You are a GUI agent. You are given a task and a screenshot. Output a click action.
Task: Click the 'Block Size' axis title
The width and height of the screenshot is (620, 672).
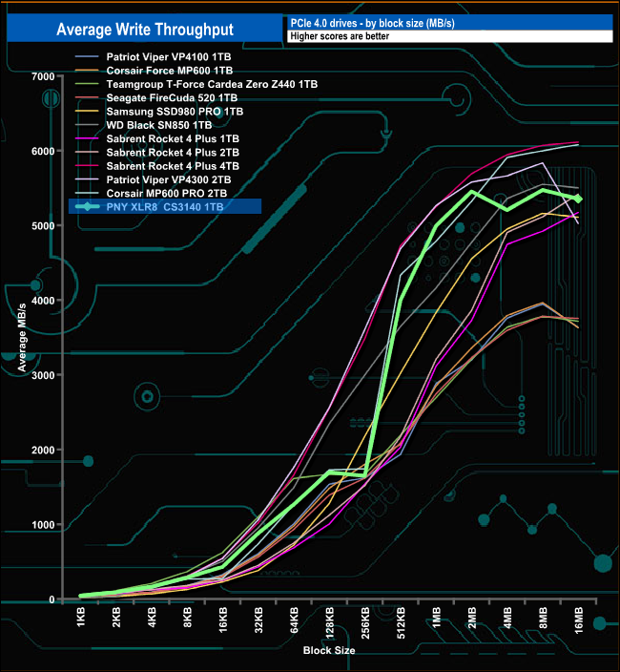click(329, 650)
